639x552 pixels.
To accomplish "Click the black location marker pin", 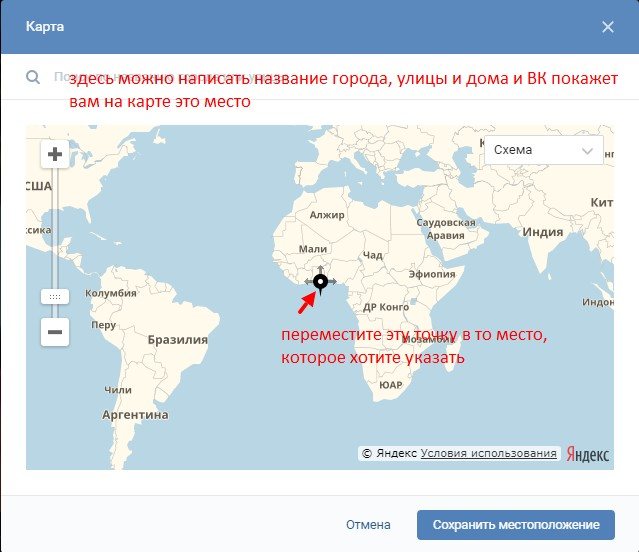I will [x=320, y=283].
